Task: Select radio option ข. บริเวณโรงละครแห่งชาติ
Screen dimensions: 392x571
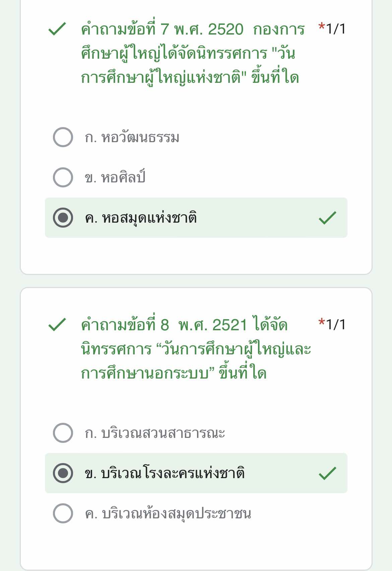Action: point(63,473)
